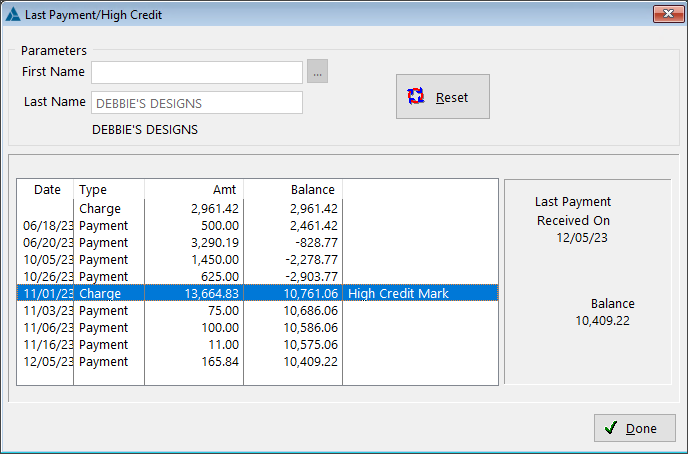Click the Last Name field DEBBIE'S DESIGNS
The height and width of the screenshot is (454, 688).
(197, 103)
